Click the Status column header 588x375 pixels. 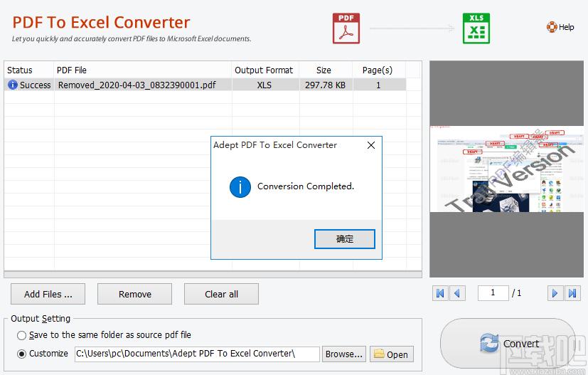point(29,70)
